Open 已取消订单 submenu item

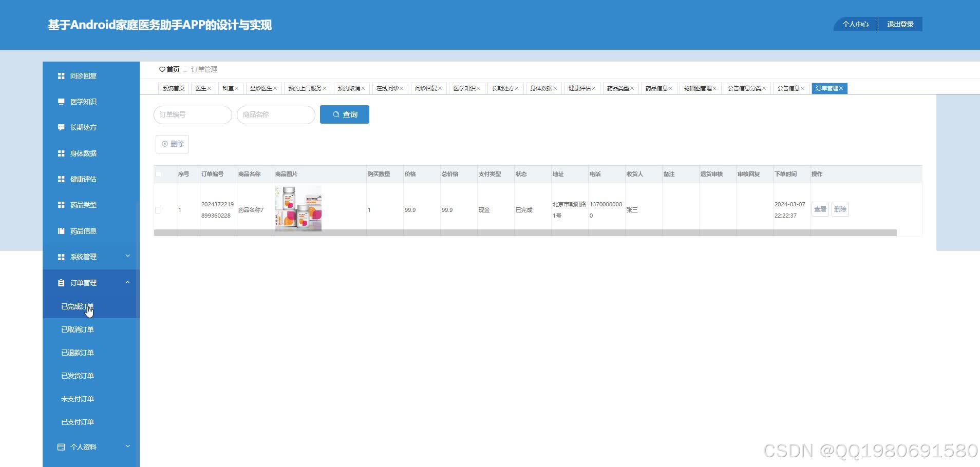91,329
